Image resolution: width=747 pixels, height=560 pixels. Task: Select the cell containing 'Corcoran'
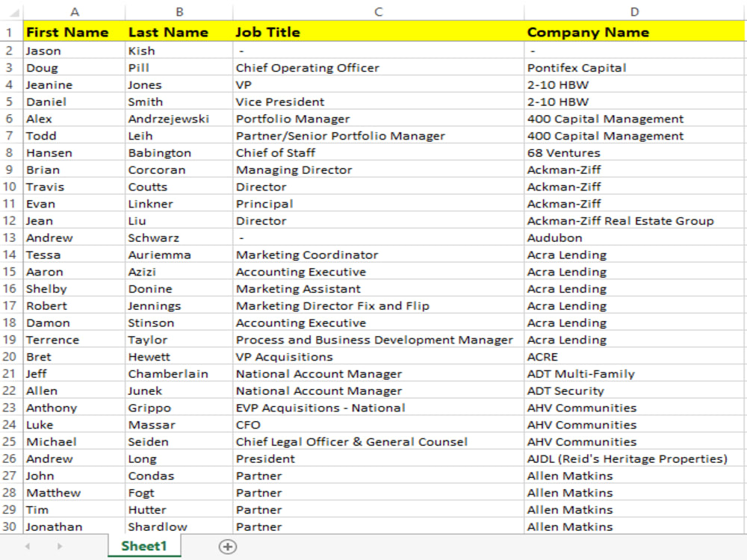pos(179,169)
